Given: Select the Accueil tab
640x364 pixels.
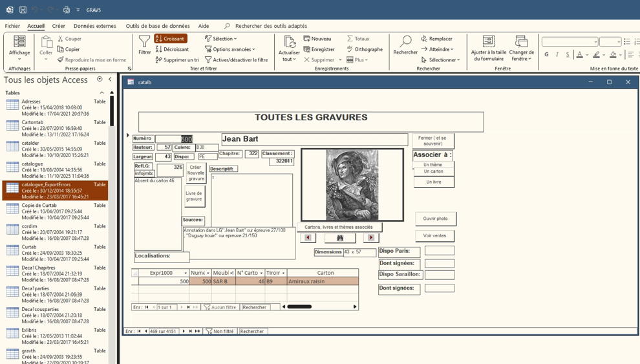Looking at the screenshot, I should (36, 26).
